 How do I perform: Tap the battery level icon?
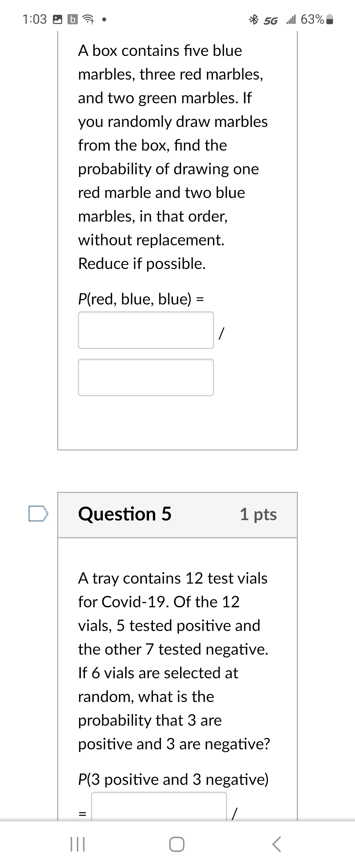[x=329, y=20]
